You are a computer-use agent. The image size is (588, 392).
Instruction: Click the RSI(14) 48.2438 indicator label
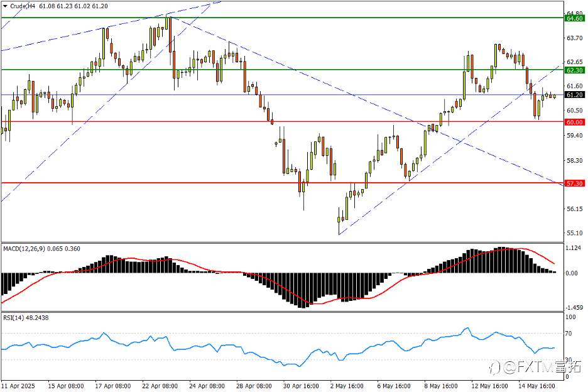click(26, 318)
